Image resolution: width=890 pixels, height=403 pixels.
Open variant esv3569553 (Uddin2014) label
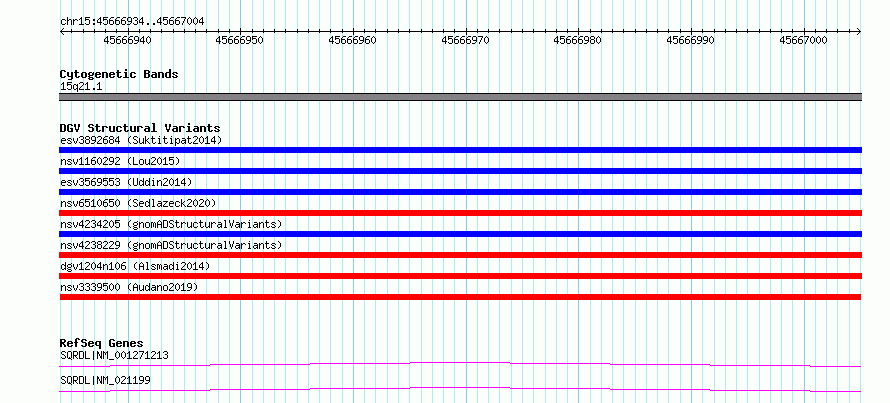[126, 182]
